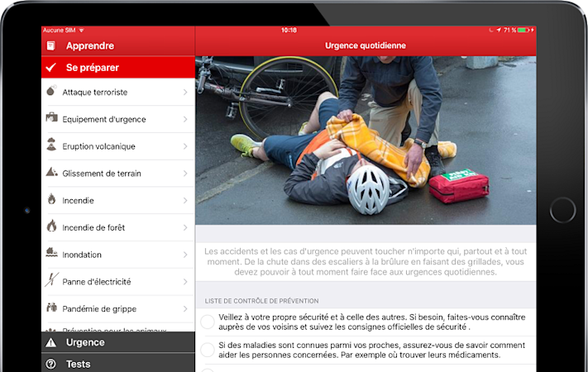Select Eruption volcanique list entry

tap(118, 146)
